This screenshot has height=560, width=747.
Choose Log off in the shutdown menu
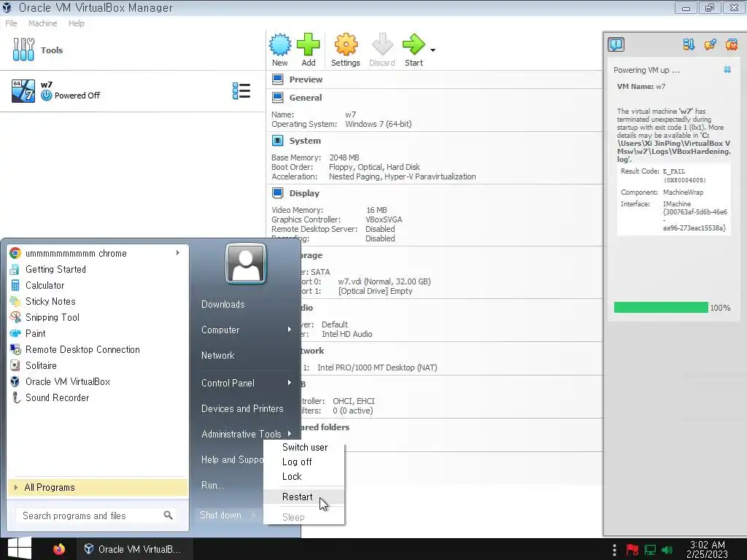(304, 462)
